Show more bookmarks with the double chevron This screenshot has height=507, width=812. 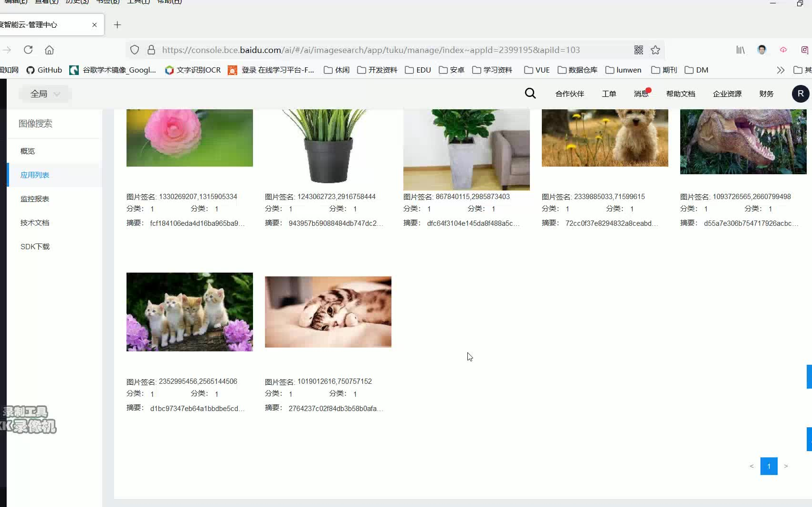click(x=780, y=70)
